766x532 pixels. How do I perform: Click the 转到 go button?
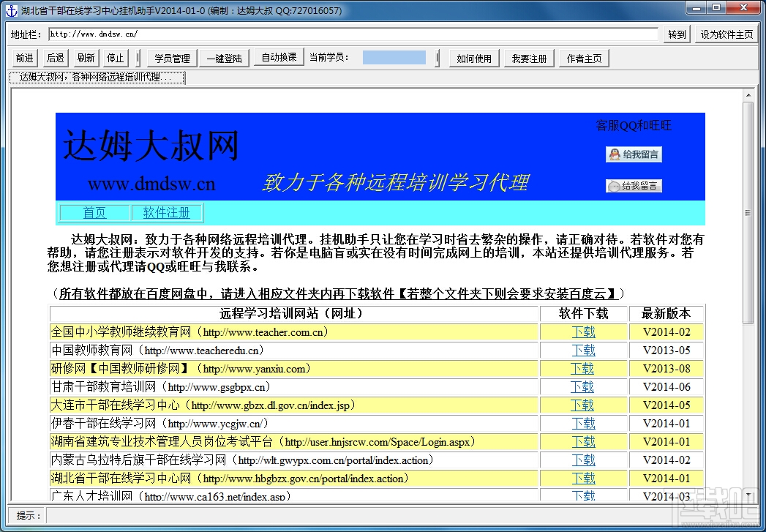click(x=677, y=34)
